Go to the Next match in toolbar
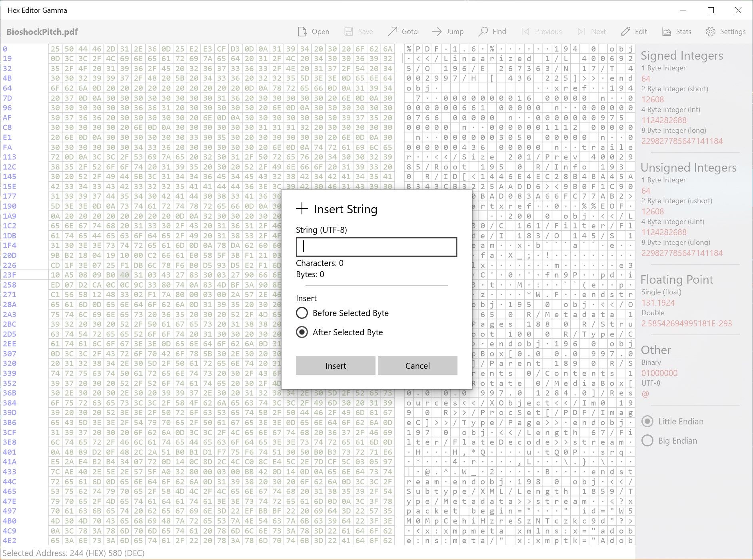753x560 pixels. point(591,32)
